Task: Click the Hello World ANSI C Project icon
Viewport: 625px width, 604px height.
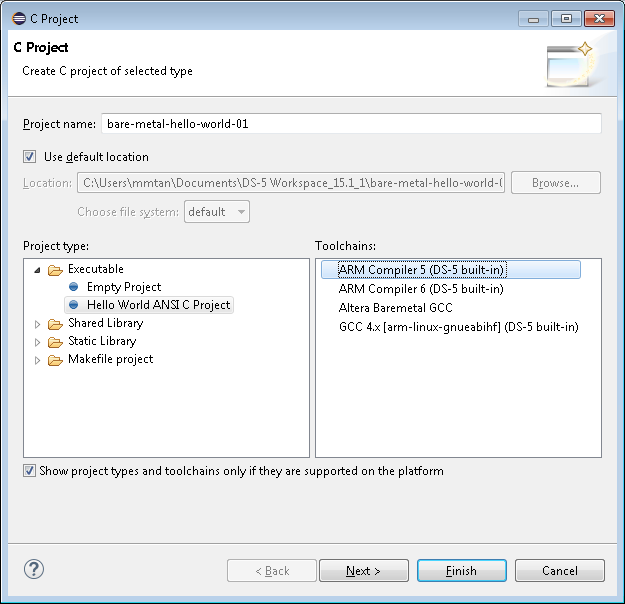Action: point(73,306)
